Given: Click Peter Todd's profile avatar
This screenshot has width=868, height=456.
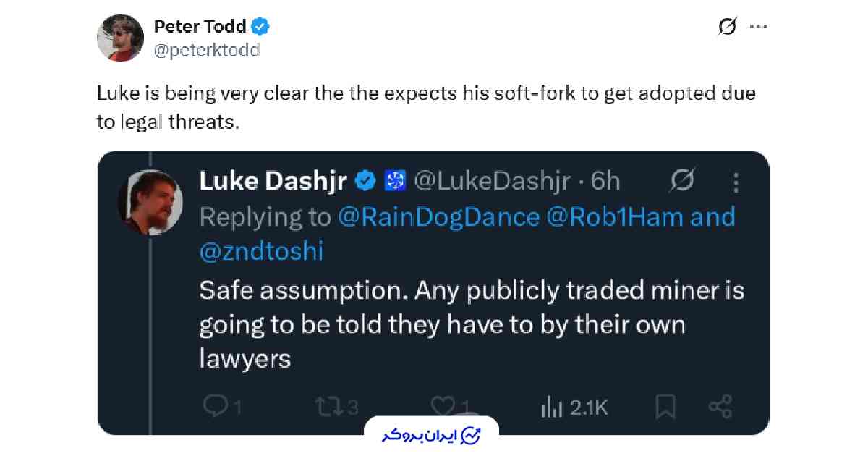Looking at the screenshot, I should click(x=122, y=38).
